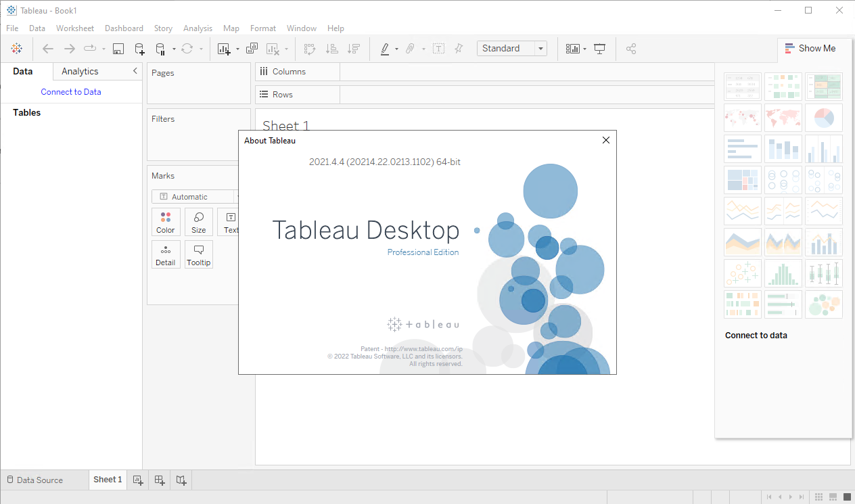The image size is (855, 504).
Task: Click the Show/Hide Cards icon
Action: pyautogui.click(x=573, y=49)
